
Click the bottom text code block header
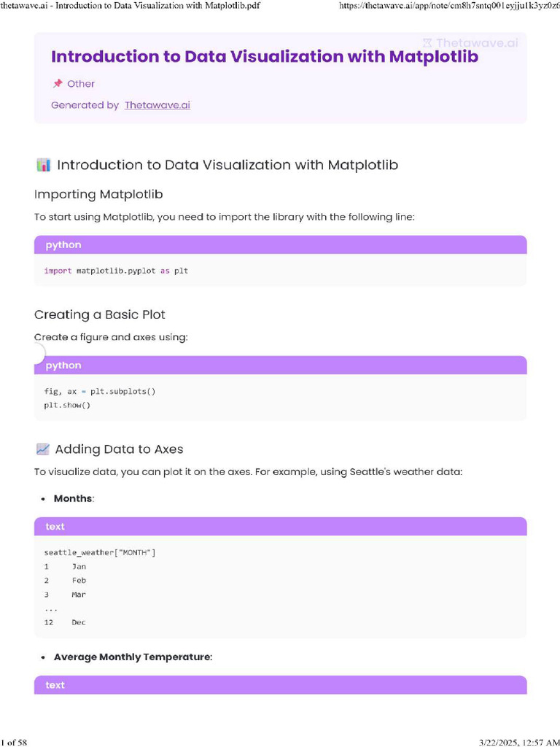coord(280,685)
